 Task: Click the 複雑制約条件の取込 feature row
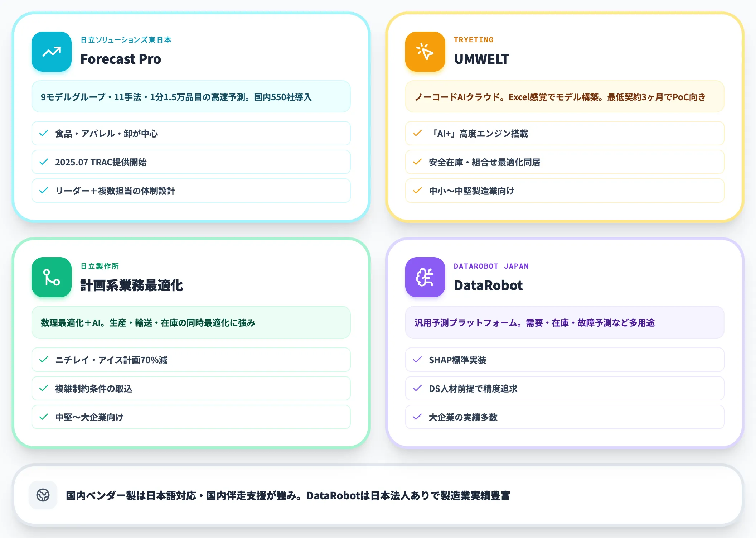point(191,388)
